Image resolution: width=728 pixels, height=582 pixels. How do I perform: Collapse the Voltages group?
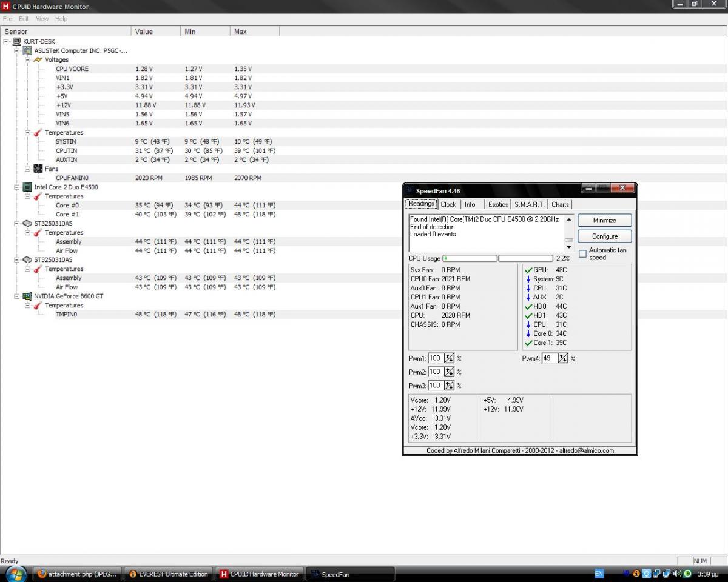coord(28,59)
